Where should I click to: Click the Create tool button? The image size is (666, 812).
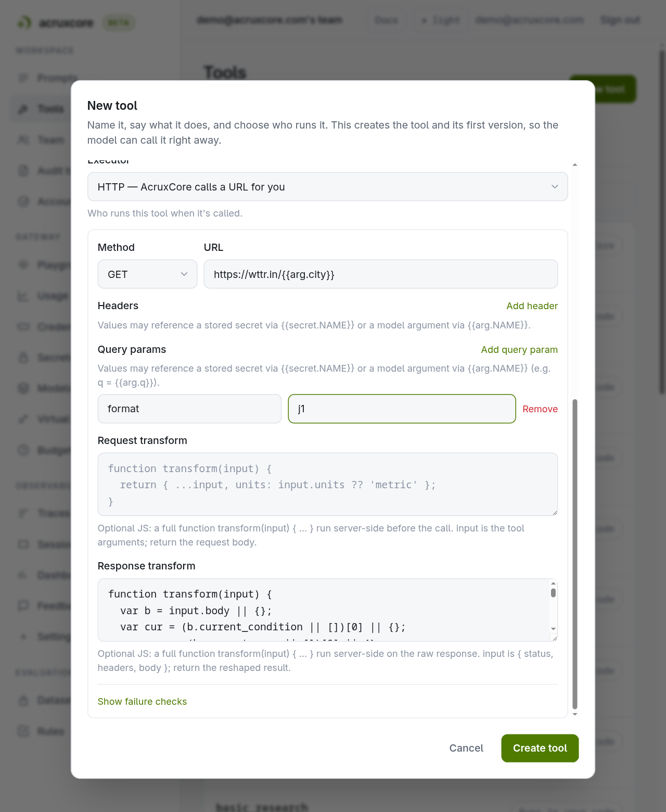pyautogui.click(x=540, y=748)
